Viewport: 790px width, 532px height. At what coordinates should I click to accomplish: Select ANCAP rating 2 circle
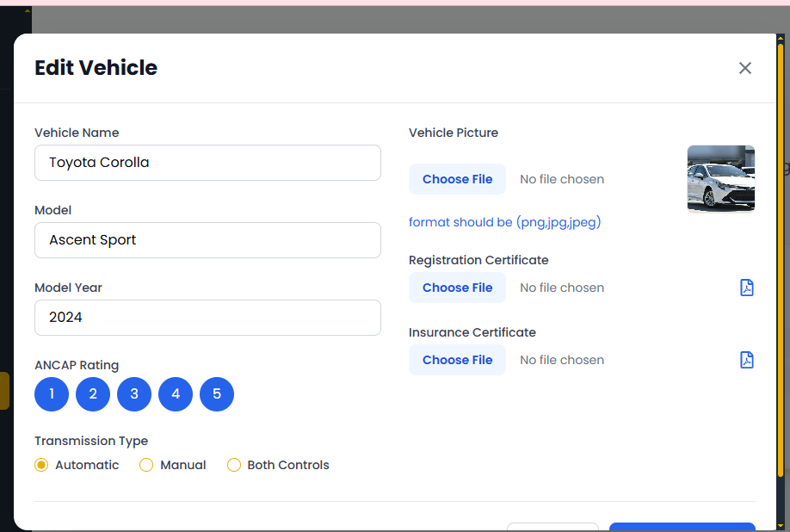93,394
